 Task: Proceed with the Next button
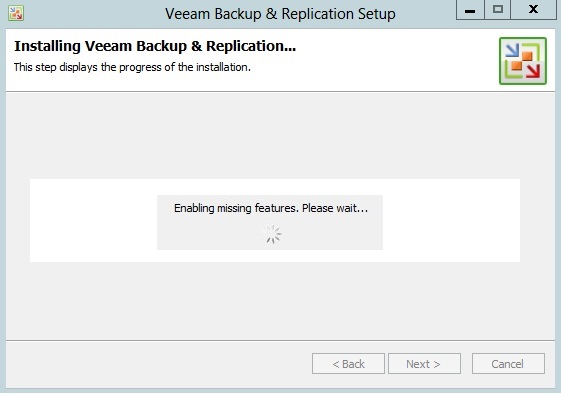pyautogui.click(x=424, y=364)
